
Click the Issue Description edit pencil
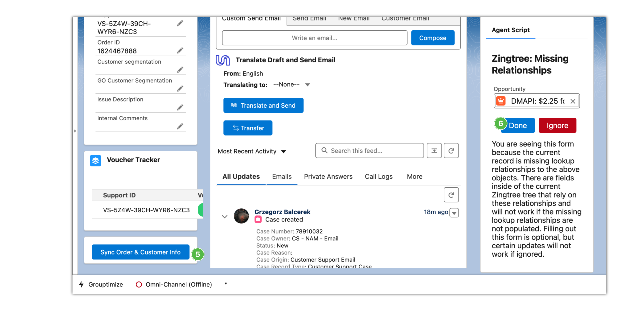(x=180, y=107)
